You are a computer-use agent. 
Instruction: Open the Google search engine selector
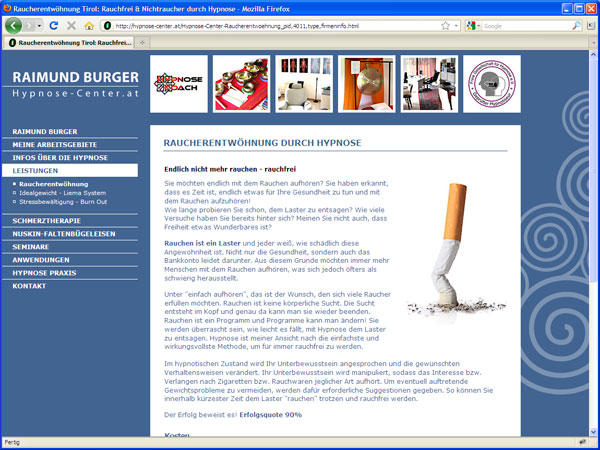(473, 26)
